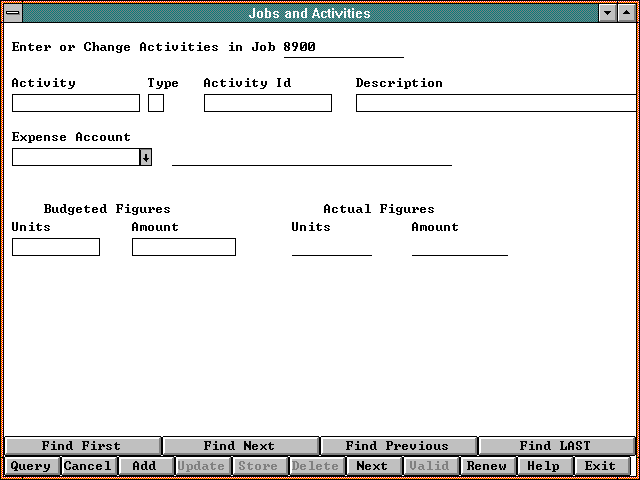Screen dimensions: 640x480
Task: Focus the Activity input field
Action: (x=76, y=103)
